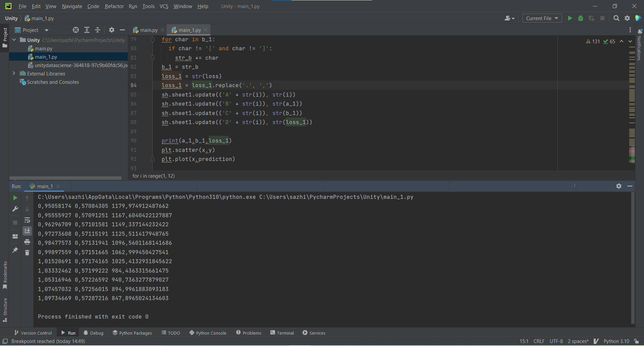Go to next highlighted error arrow
This screenshot has width=644, height=346.
pos(630,41)
